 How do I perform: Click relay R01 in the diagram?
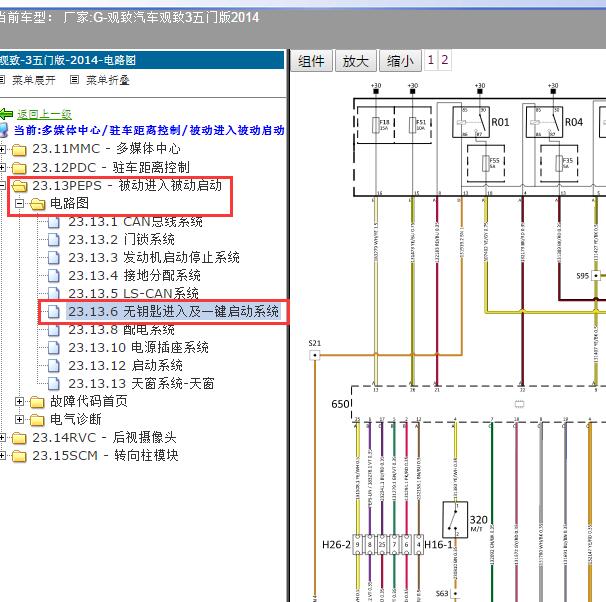point(471,122)
